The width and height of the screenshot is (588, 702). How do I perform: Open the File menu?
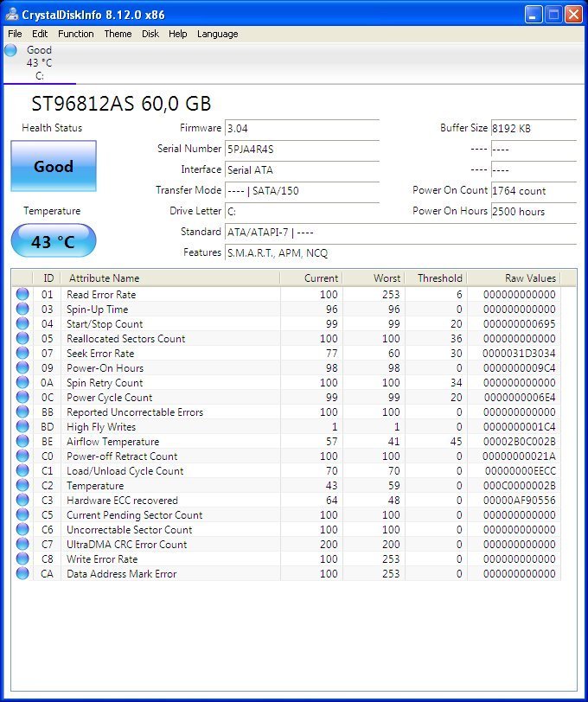(15, 34)
